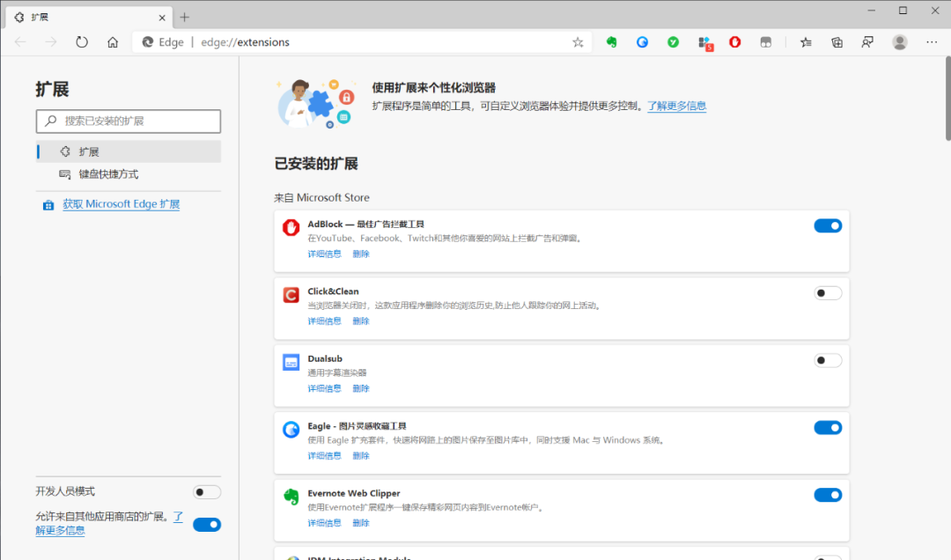The image size is (951, 560).
Task: Click 详细信息 under Evernote Web Clipper
Action: [324, 522]
